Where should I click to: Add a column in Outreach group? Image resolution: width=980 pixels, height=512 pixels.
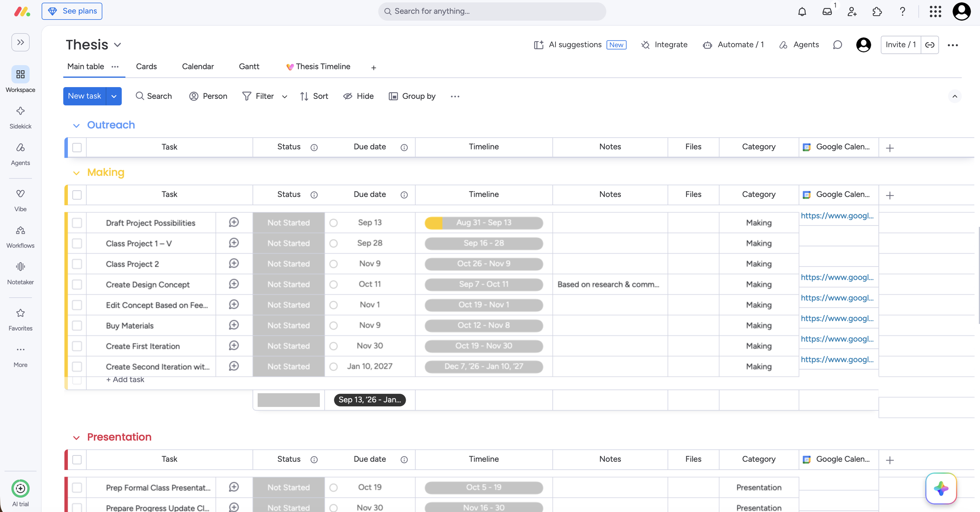890,148
